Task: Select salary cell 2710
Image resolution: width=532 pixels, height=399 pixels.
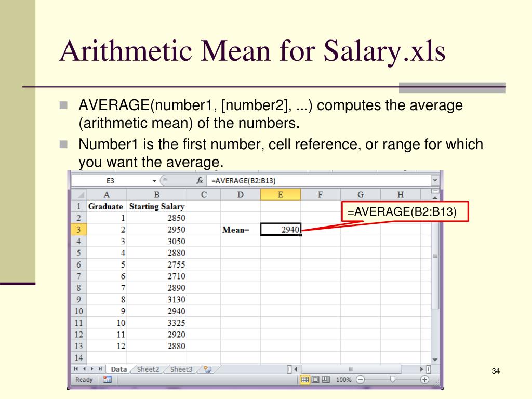Action: 157,276
